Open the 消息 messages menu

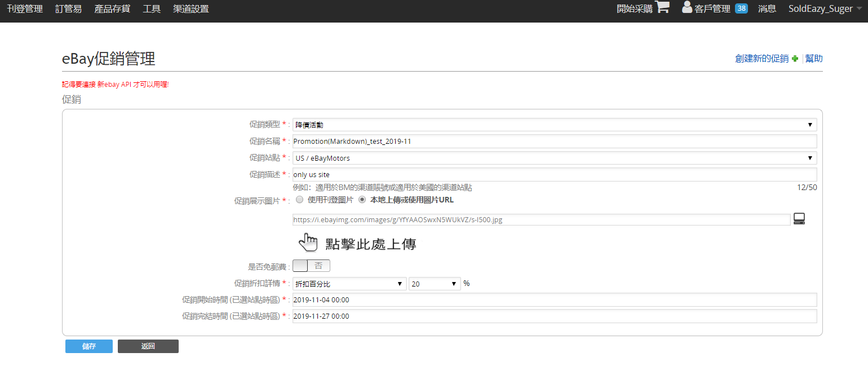[x=767, y=8]
